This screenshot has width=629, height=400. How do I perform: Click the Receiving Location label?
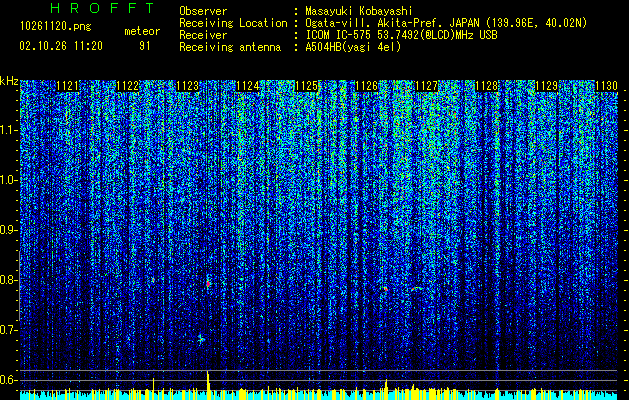(x=233, y=23)
